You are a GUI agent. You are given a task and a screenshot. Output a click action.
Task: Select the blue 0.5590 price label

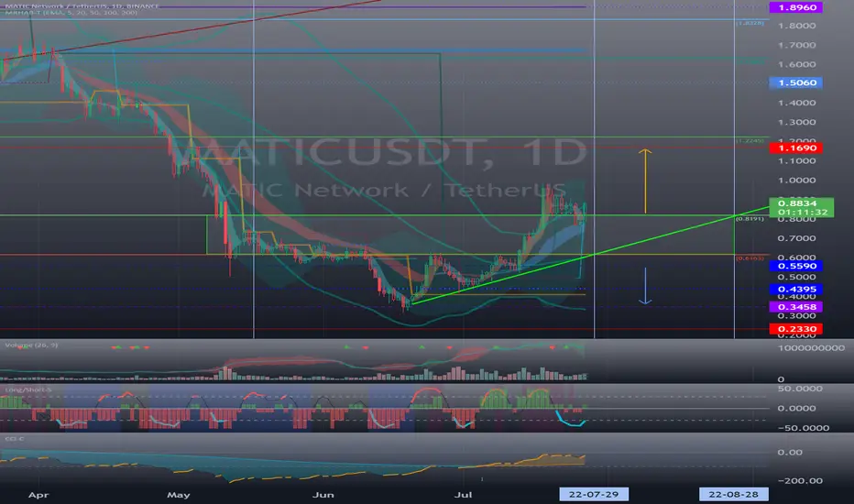795,266
